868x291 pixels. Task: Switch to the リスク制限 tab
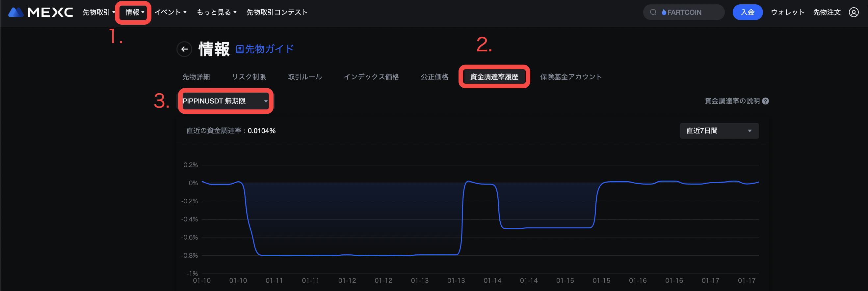point(249,77)
